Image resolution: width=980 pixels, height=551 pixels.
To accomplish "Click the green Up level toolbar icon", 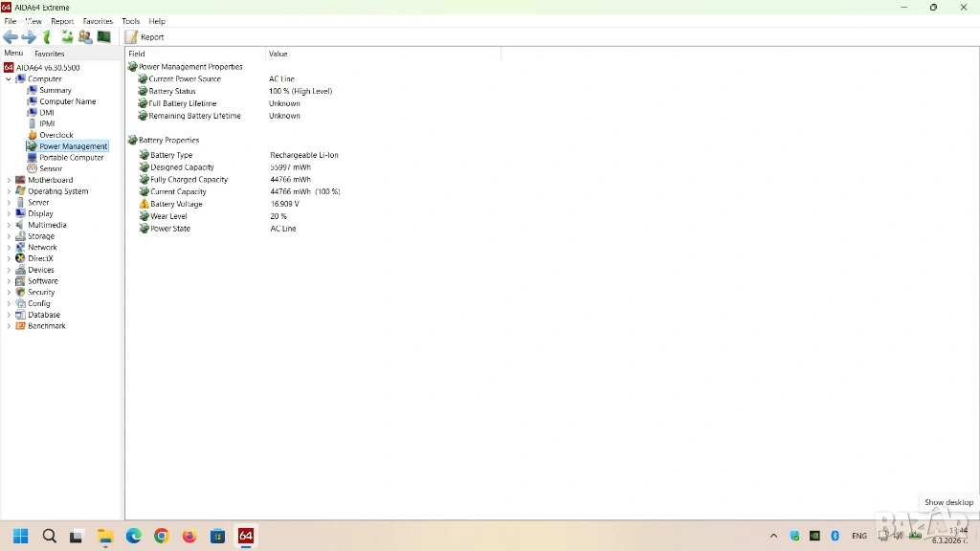I will pos(47,37).
